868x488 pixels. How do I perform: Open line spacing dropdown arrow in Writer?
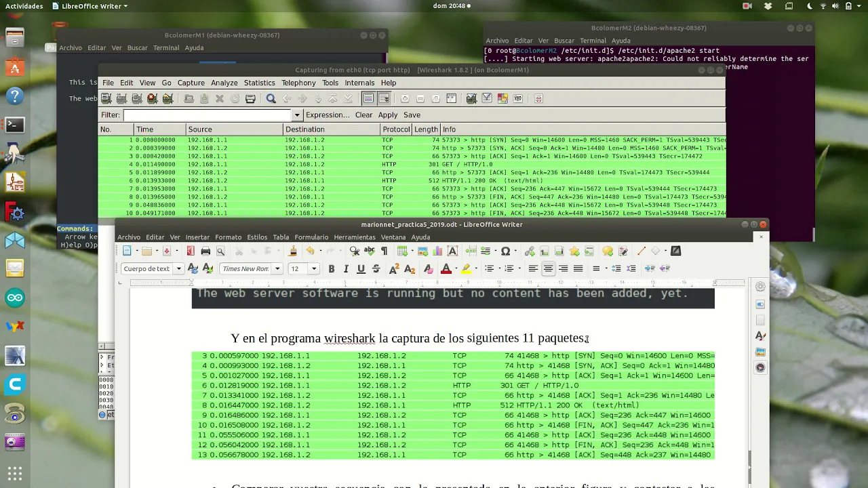tap(606, 268)
